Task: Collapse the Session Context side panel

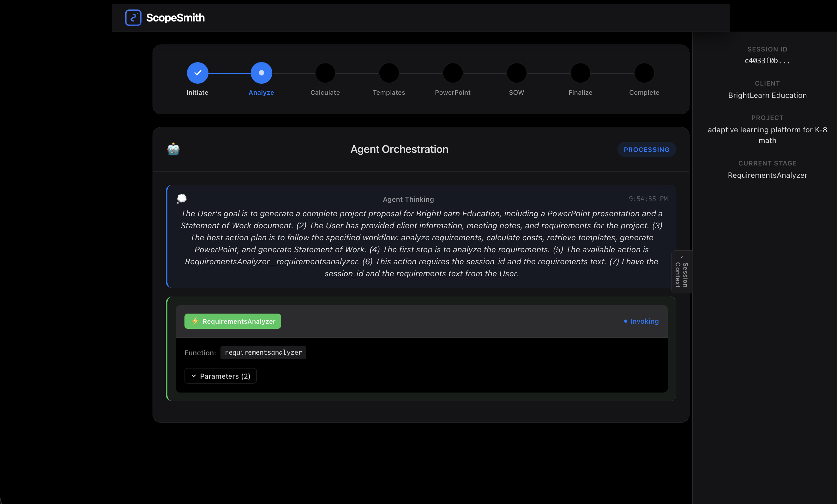Action: 681,272
